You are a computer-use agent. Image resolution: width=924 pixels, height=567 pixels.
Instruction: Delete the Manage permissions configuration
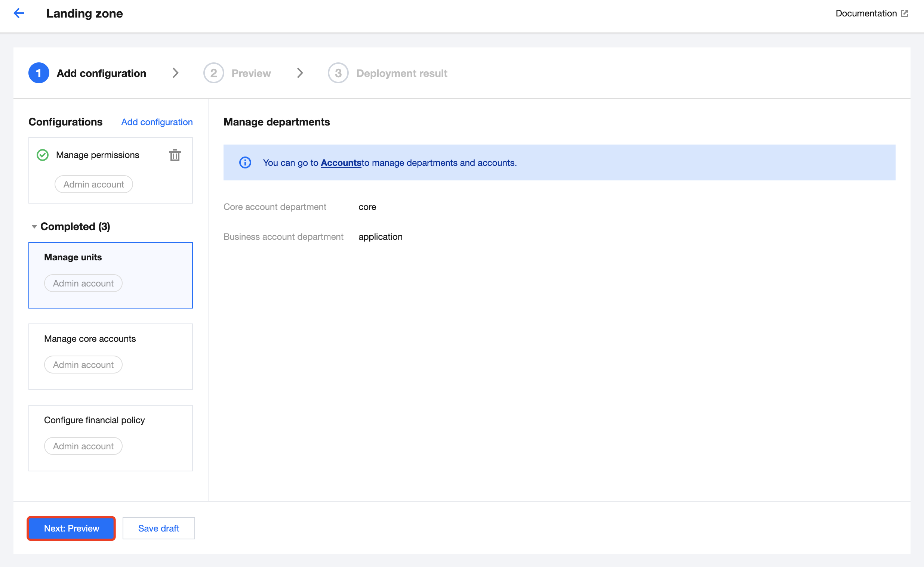click(175, 155)
